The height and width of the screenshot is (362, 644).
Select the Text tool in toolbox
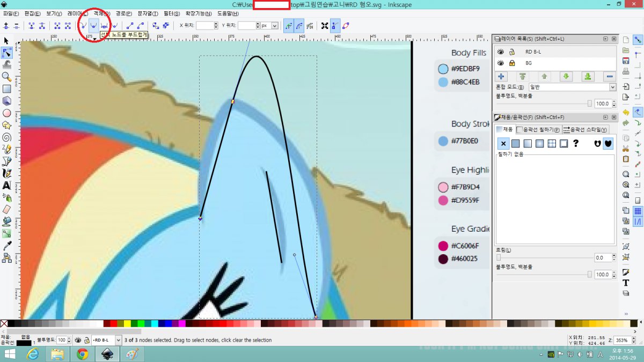pyautogui.click(x=7, y=186)
